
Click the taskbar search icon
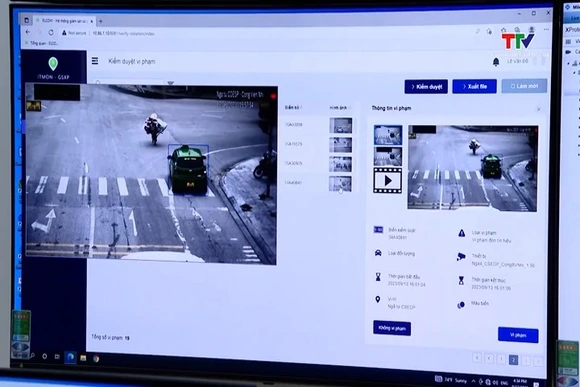tap(33, 356)
